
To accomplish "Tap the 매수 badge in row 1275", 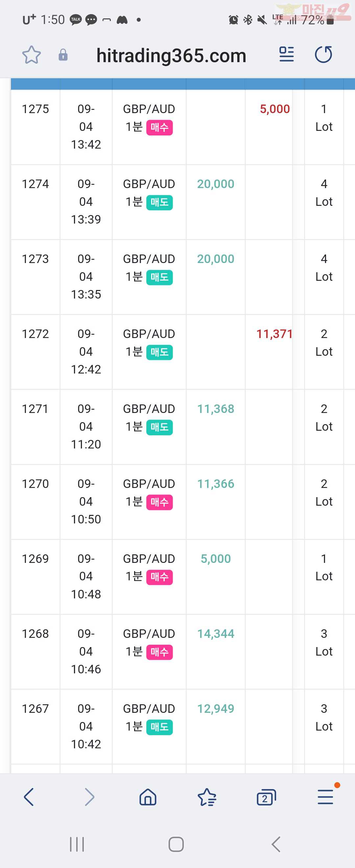I will click(159, 128).
